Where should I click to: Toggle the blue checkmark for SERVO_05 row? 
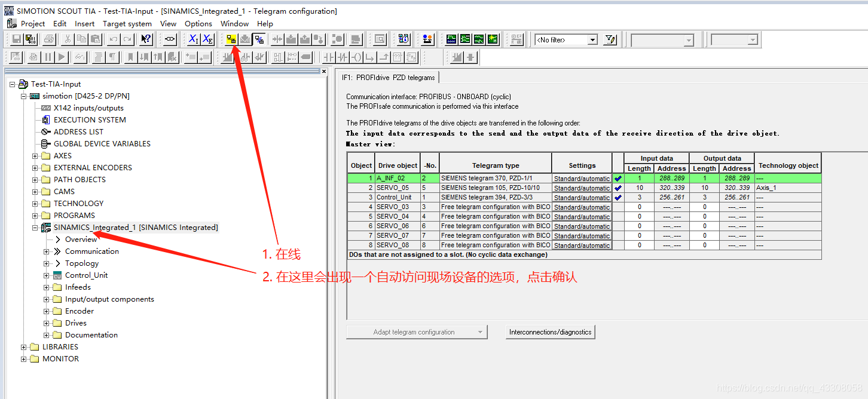[x=618, y=188]
